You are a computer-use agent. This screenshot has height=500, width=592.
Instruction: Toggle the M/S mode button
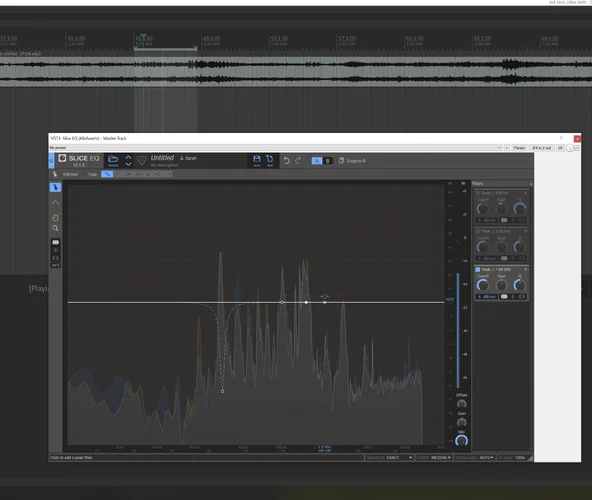click(56, 265)
